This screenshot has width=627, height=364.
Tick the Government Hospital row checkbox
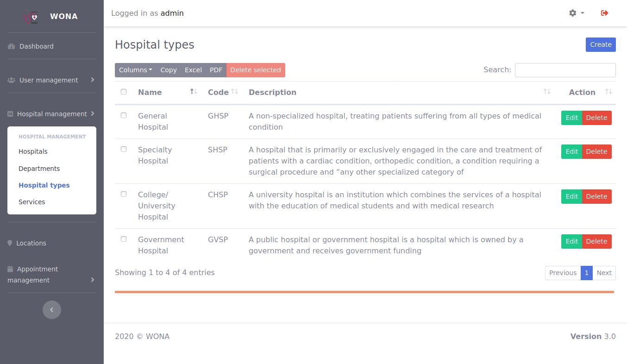[x=124, y=239]
